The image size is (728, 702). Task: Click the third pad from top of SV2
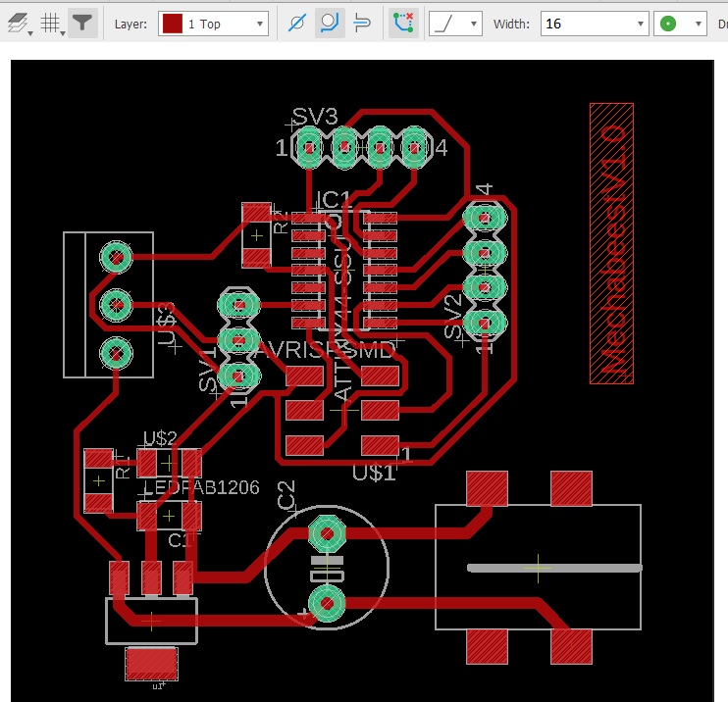485,287
